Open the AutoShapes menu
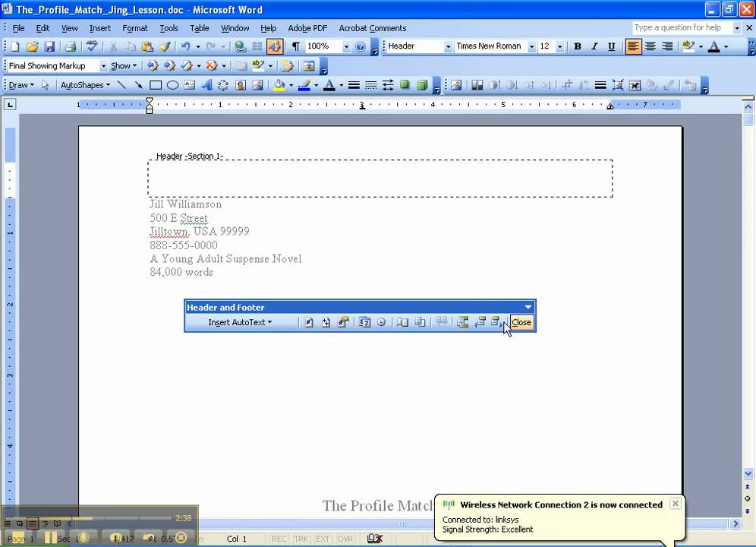The image size is (756, 547). point(85,85)
